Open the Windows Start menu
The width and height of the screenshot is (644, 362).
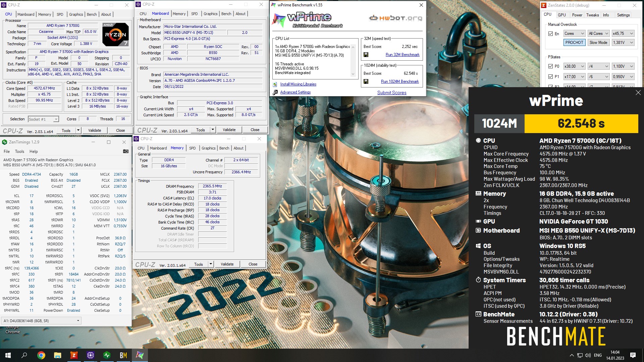pyautogui.click(x=8, y=355)
